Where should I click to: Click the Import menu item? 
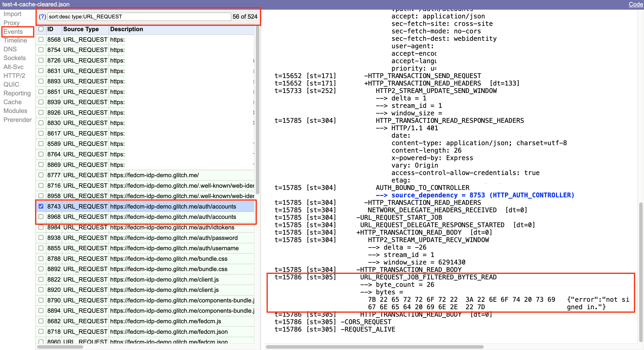pyautogui.click(x=12, y=14)
